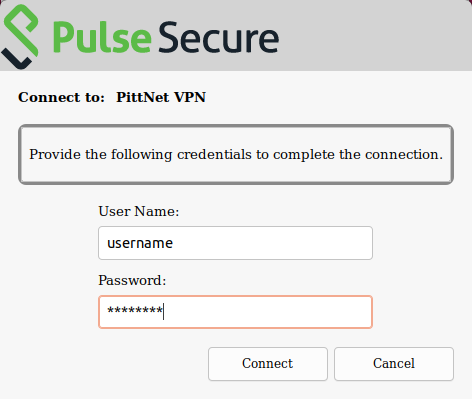Click the text username in the field

point(140,243)
